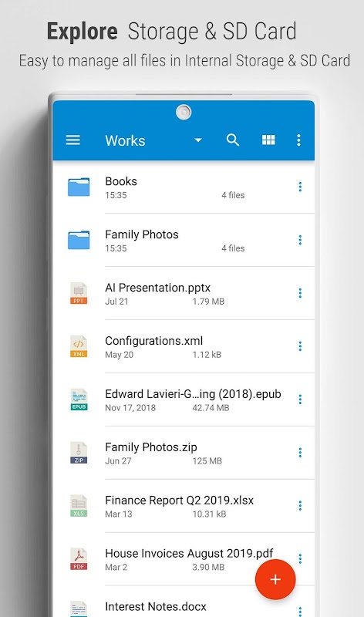
Task: Click the ZIP file icon
Action: tap(79, 453)
